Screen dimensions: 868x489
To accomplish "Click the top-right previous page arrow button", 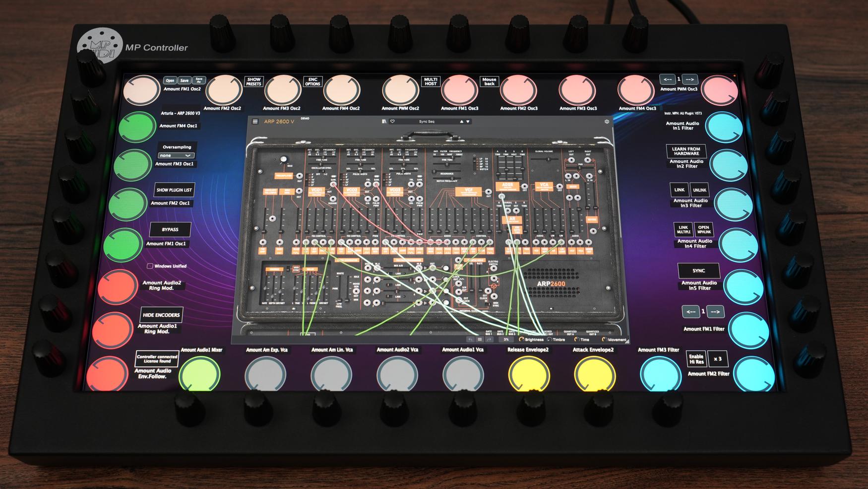I will click(668, 79).
